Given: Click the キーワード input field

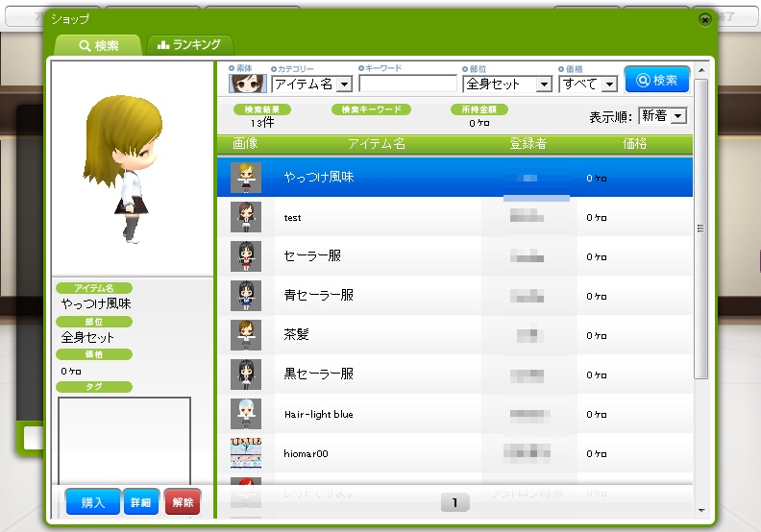Looking at the screenshot, I should click(407, 84).
